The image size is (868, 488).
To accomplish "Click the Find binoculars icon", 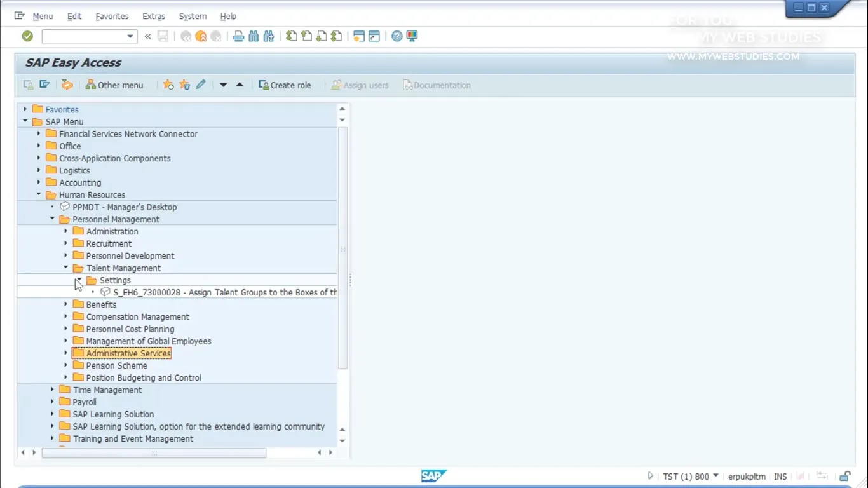I will click(x=254, y=36).
